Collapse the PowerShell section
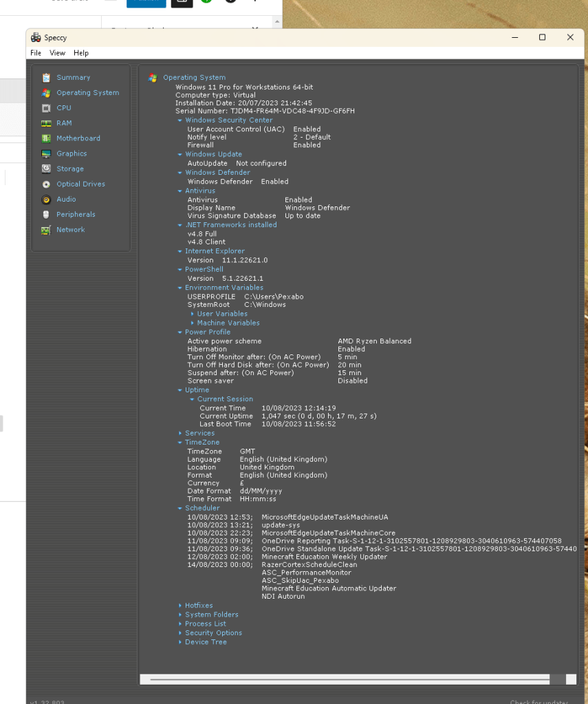 coord(179,269)
